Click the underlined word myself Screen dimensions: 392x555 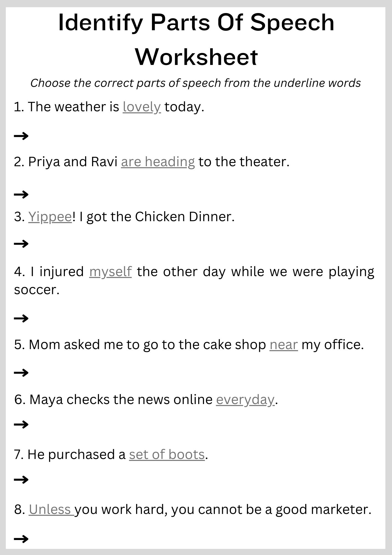pyautogui.click(x=110, y=272)
